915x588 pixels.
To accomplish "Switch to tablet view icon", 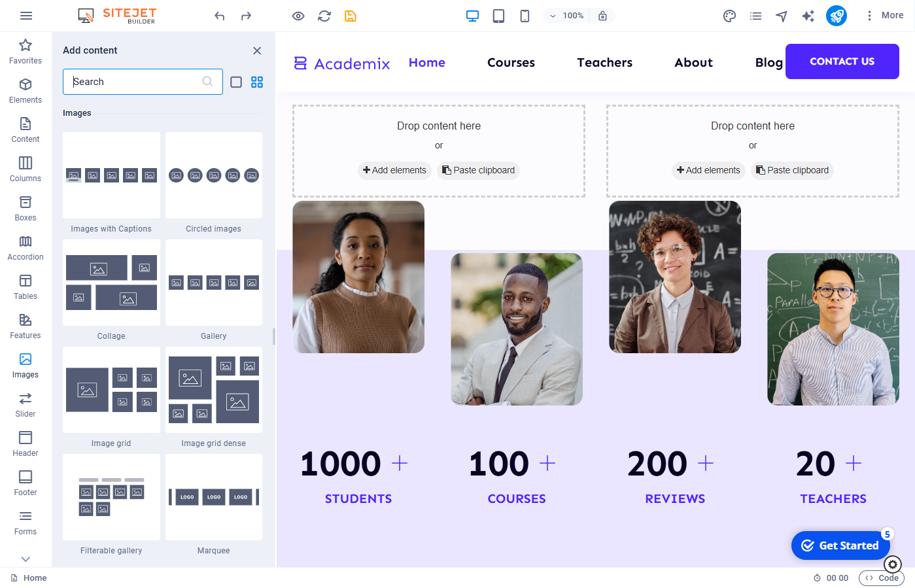I will (498, 16).
